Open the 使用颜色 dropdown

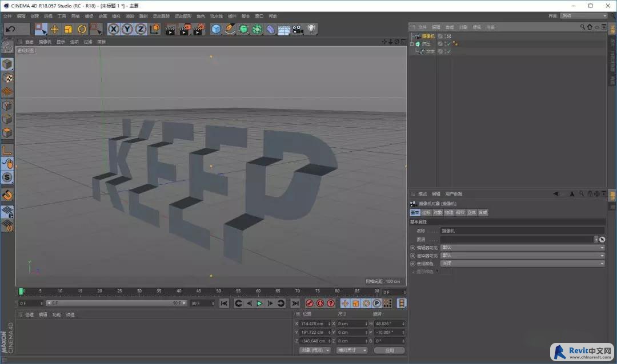(523, 264)
